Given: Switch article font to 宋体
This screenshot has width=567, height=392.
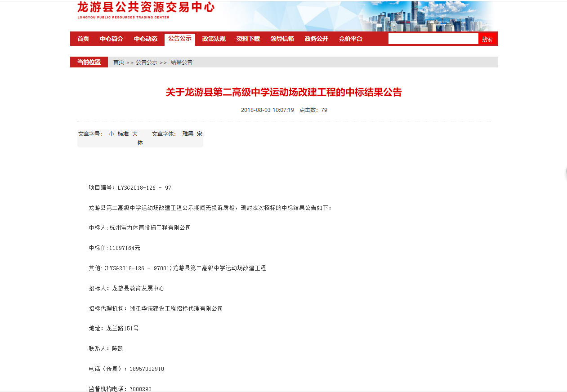Looking at the screenshot, I should (199, 134).
